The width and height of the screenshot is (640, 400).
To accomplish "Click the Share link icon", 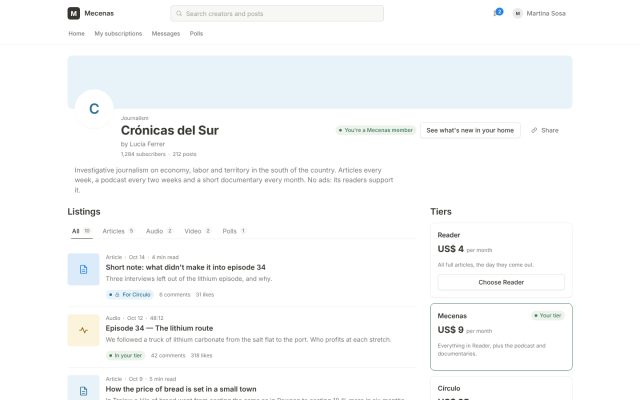I will 534,131.
